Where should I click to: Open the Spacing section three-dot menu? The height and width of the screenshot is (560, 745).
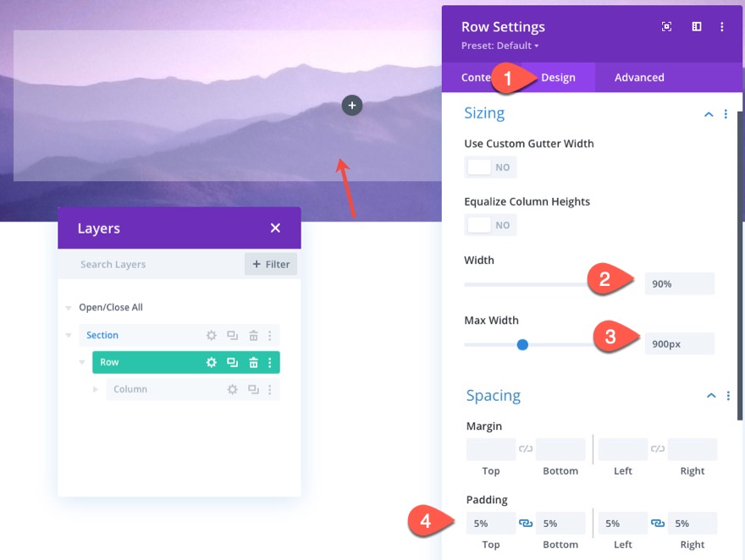pos(728,396)
